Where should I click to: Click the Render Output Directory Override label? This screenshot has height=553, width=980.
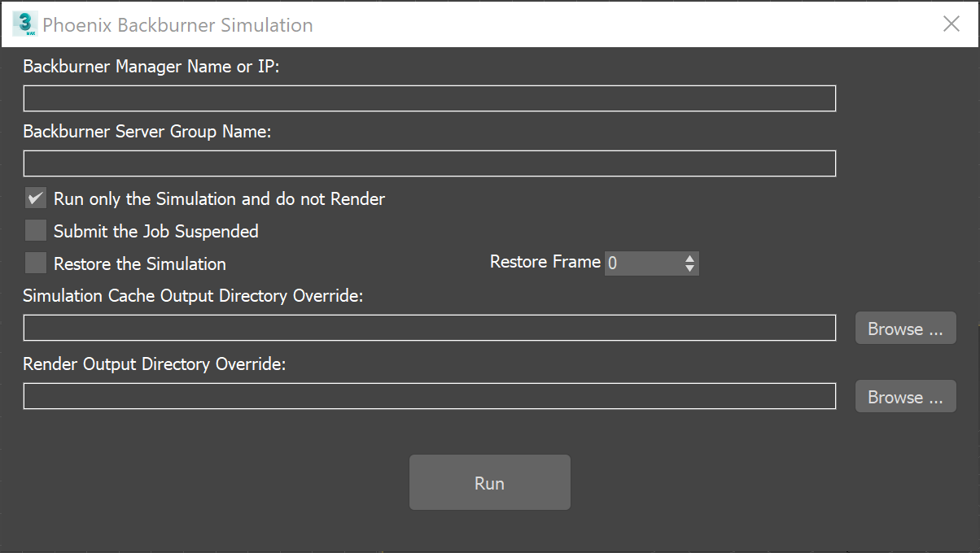(155, 364)
